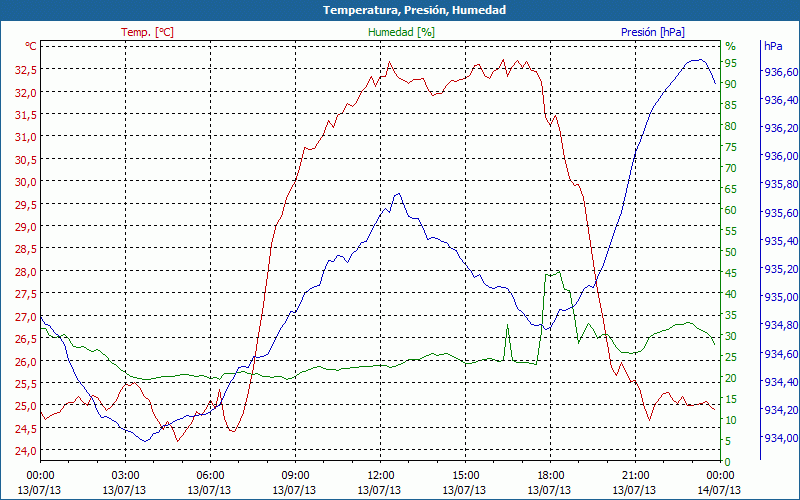Click the "32,5" temperature axis value

tap(26, 70)
